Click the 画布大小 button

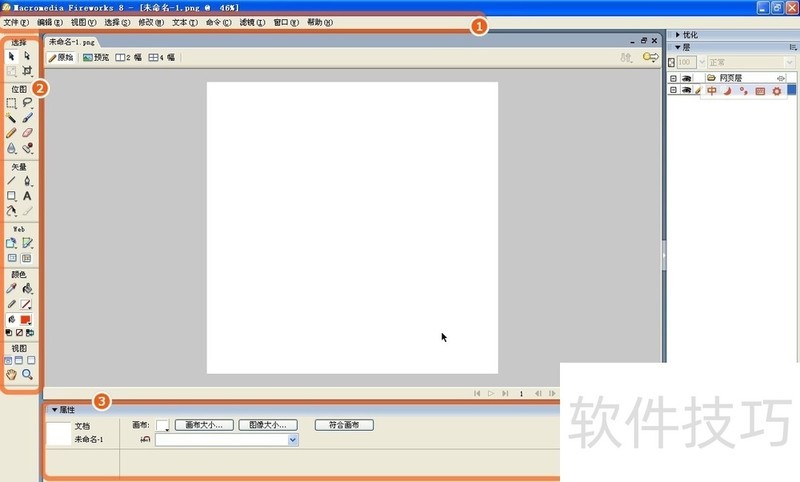(204, 425)
